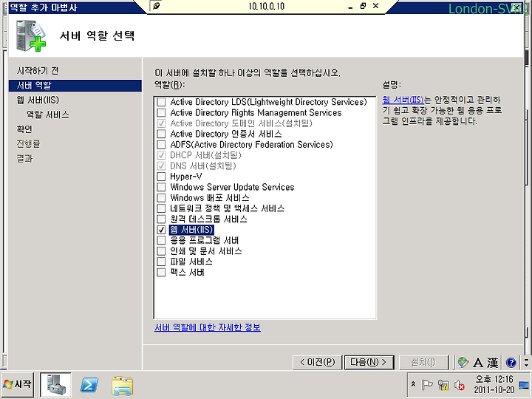Show hidden tray icons arrow
Image resolution: width=532 pixels, height=399 pixels.
(413, 384)
